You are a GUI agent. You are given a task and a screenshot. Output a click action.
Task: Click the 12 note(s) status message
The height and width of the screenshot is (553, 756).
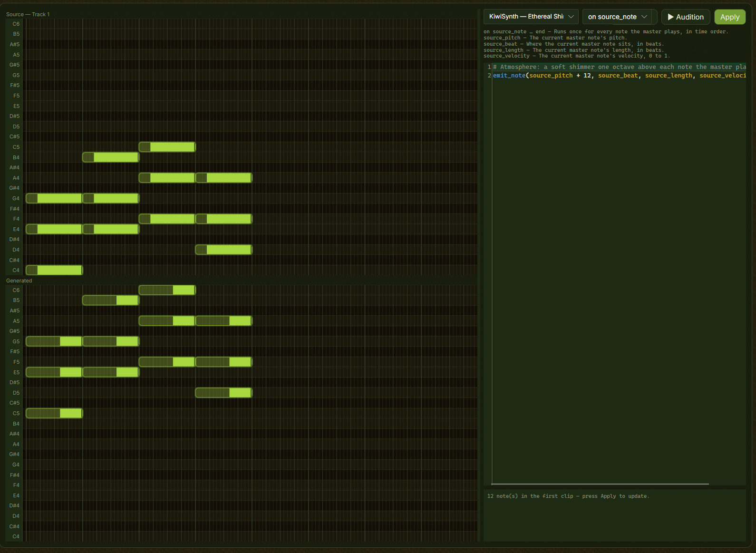[x=568, y=496]
